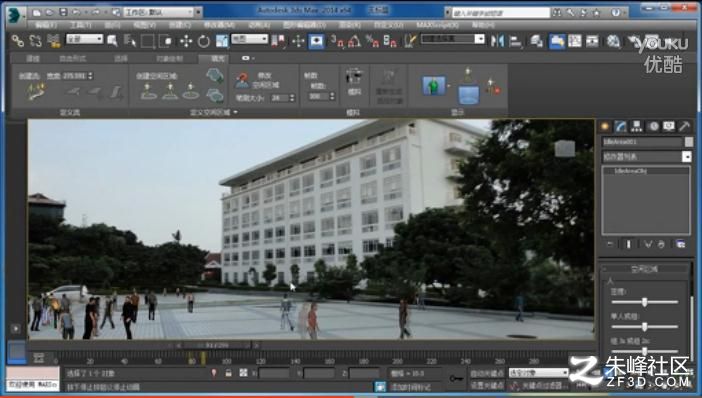Open the Material Editor icon
Image resolution: width=702 pixels, height=398 pixels.
click(x=613, y=41)
